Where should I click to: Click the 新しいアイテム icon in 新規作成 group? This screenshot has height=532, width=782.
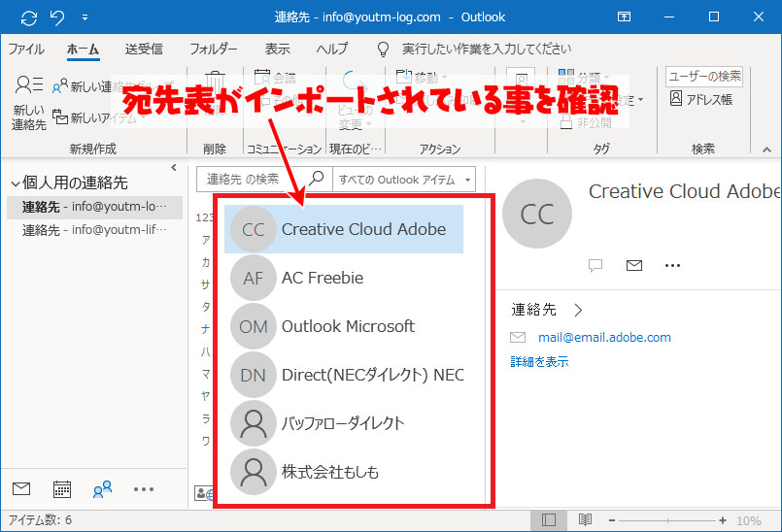(x=60, y=116)
